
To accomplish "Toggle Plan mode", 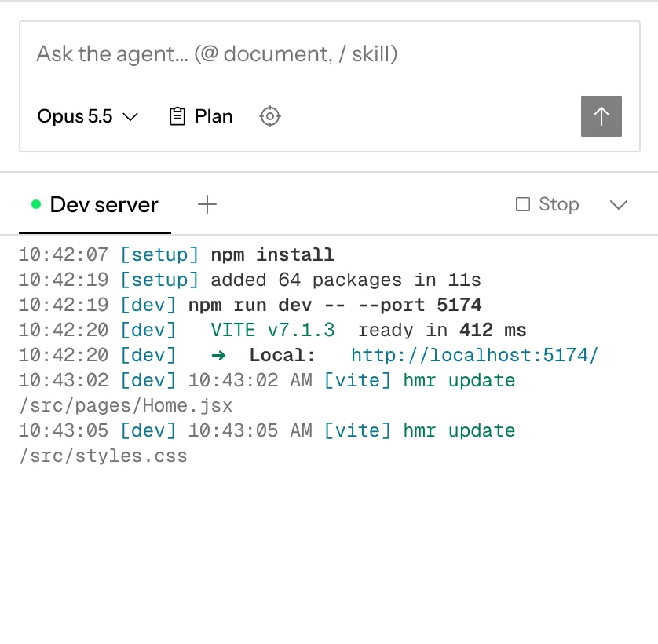I will [x=200, y=116].
